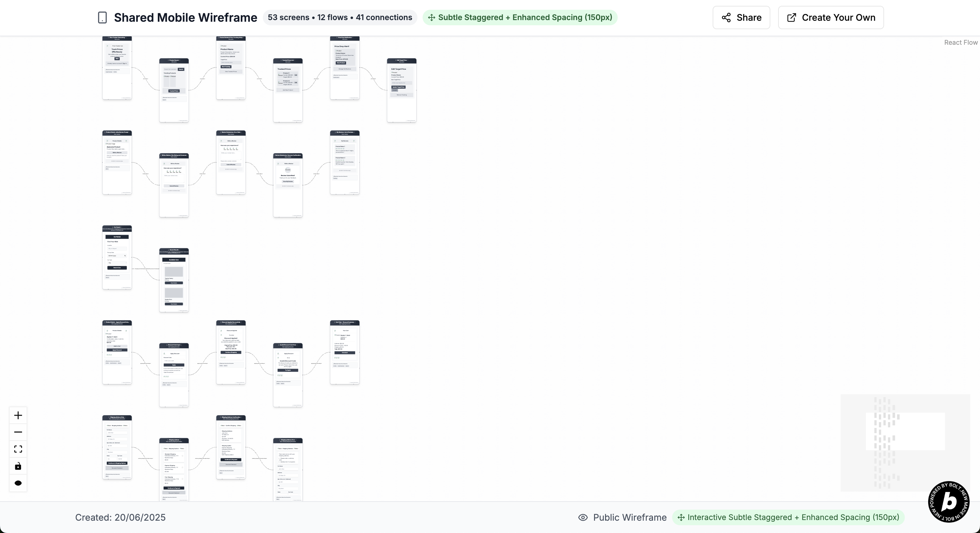The height and width of the screenshot is (533, 980).
Task: Select the Car Search screen node
Action: click(x=117, y=257)
